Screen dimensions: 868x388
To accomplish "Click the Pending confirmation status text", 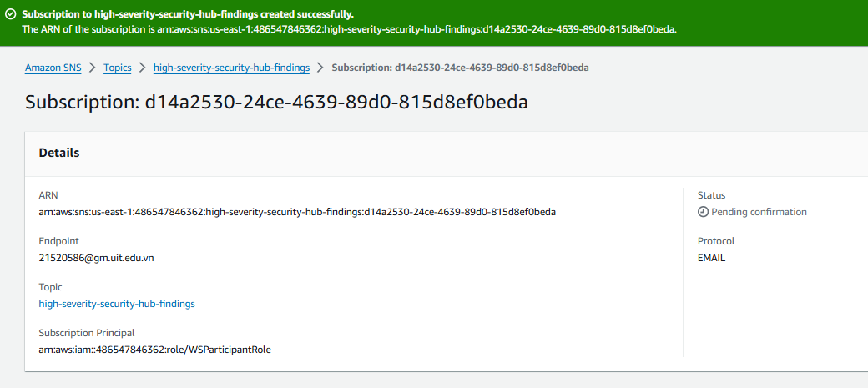I will point(759,212).
